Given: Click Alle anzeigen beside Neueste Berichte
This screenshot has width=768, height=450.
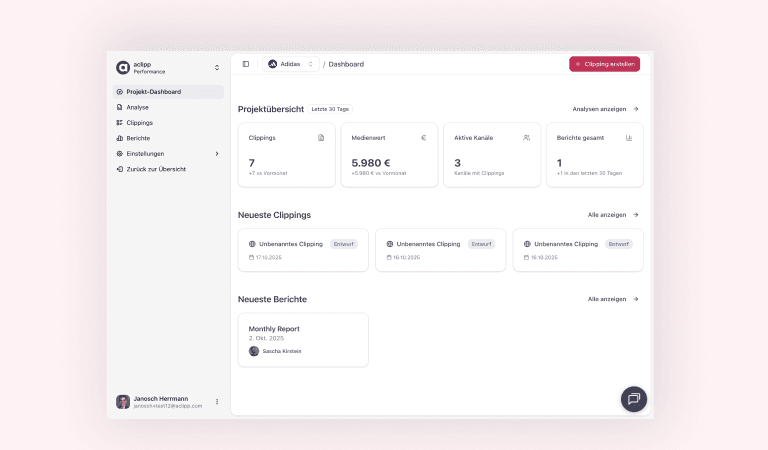Looking at the screenshot, I should [x=612, y=299].
